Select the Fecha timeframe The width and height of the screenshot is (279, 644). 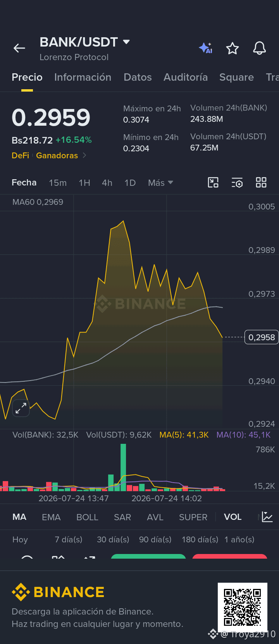24,182
